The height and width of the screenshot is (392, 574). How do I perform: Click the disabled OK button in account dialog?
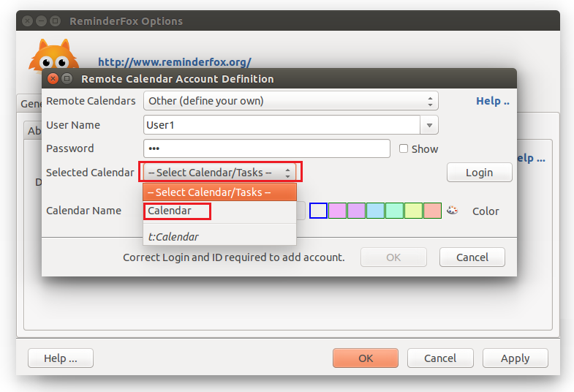pyautogui.click(x=393, y=257)
